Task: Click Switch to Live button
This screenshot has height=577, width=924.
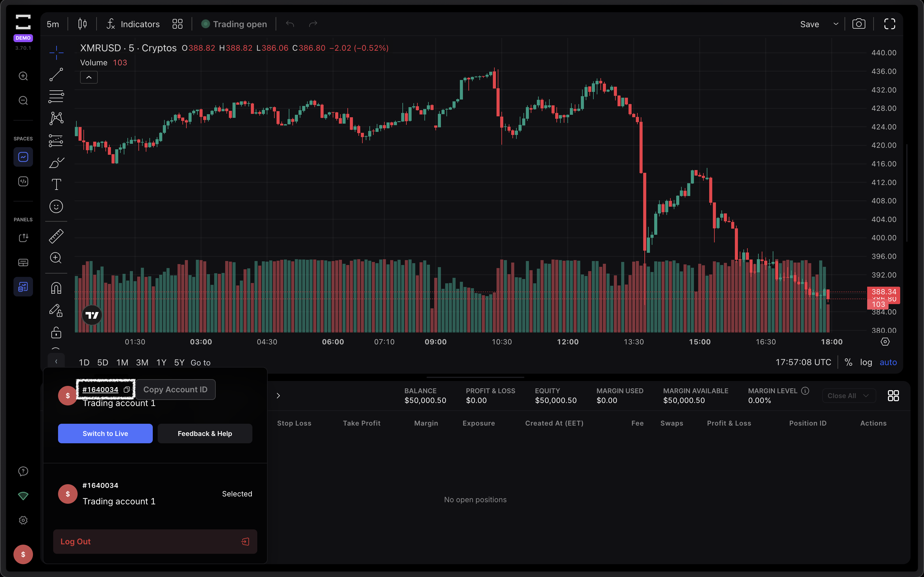Action: (x=105, y=434)
